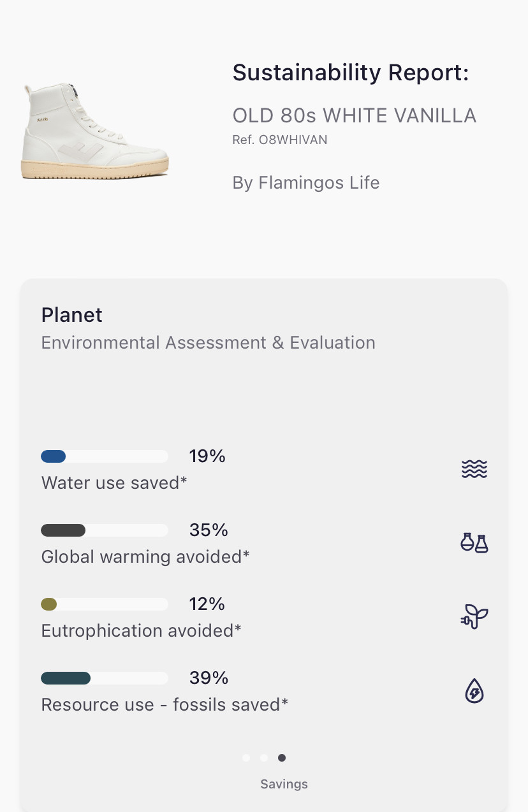Click the fossils saved progress bar
528x812 pixels.
pos(105,678)
